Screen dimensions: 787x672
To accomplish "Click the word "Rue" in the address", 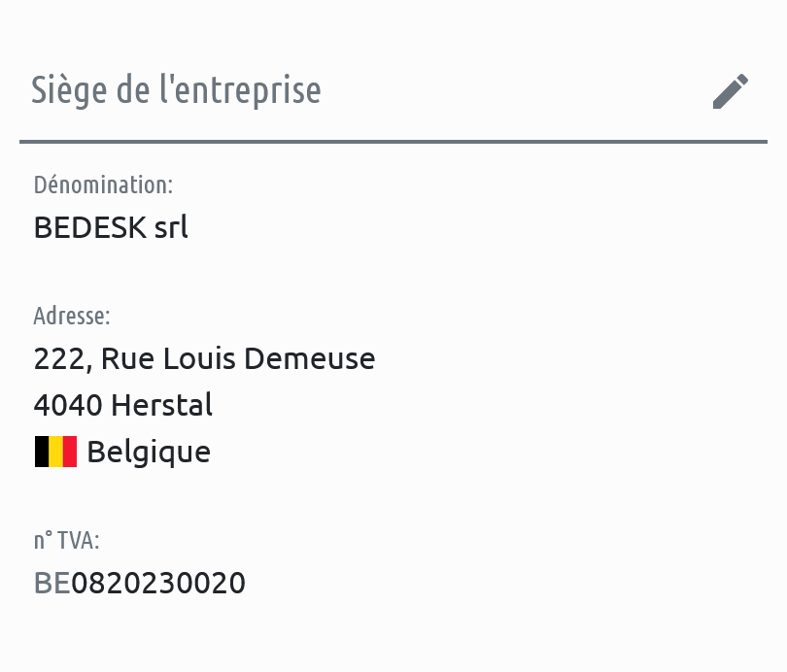I will click(x=127, y=359).
